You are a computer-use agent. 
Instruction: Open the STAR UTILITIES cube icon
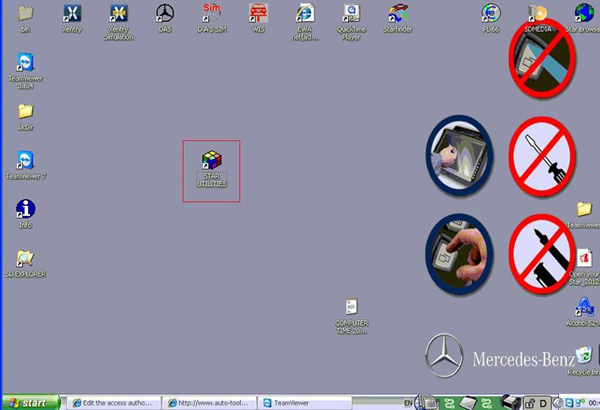(x=212, y=161)
